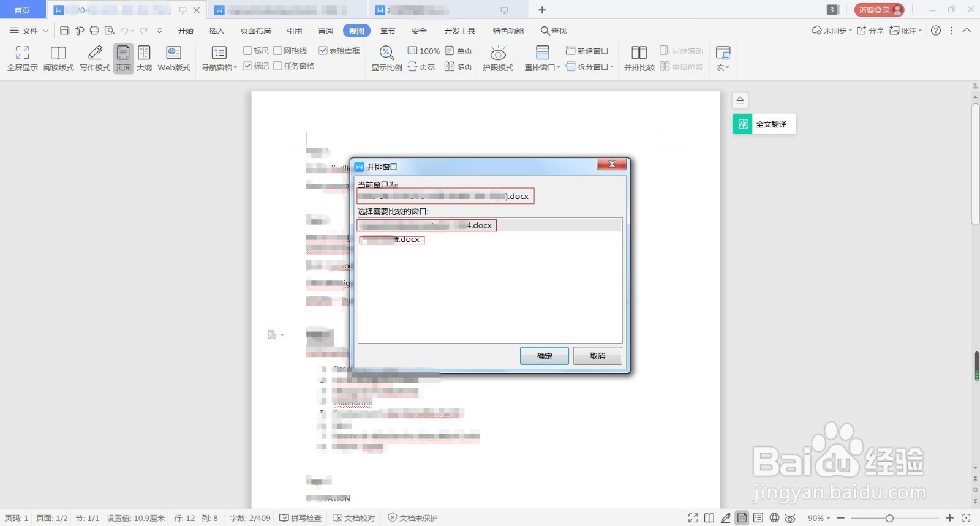The image size is (980, 526).
Task: Enable 写作模式 writing mode
Action: (x=95, y=59)
